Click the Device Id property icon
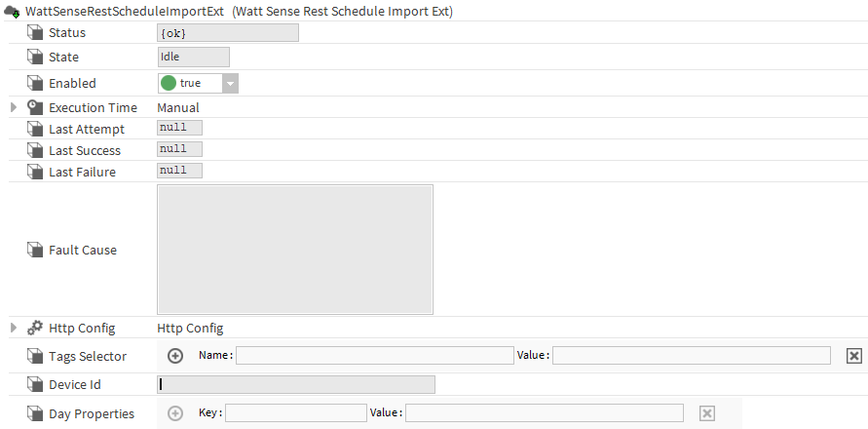868x429 pixels. [x=35, y=385]
